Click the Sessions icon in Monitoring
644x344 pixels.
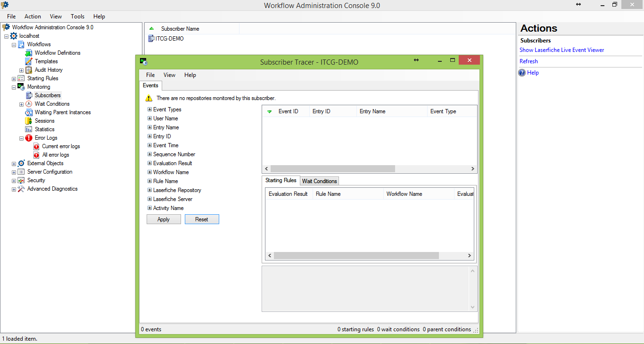click(x=29, y=121)
